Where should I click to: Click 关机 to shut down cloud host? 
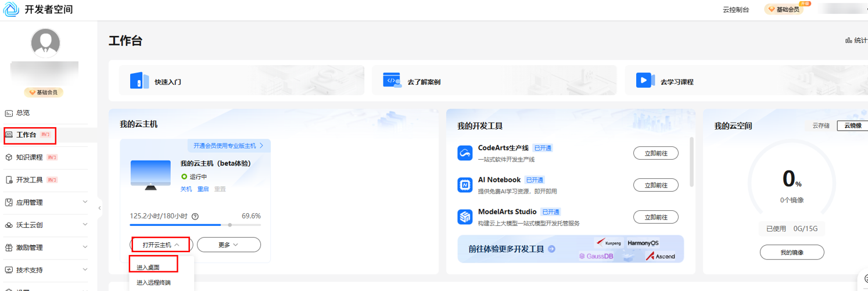click(x=186, y=189)
